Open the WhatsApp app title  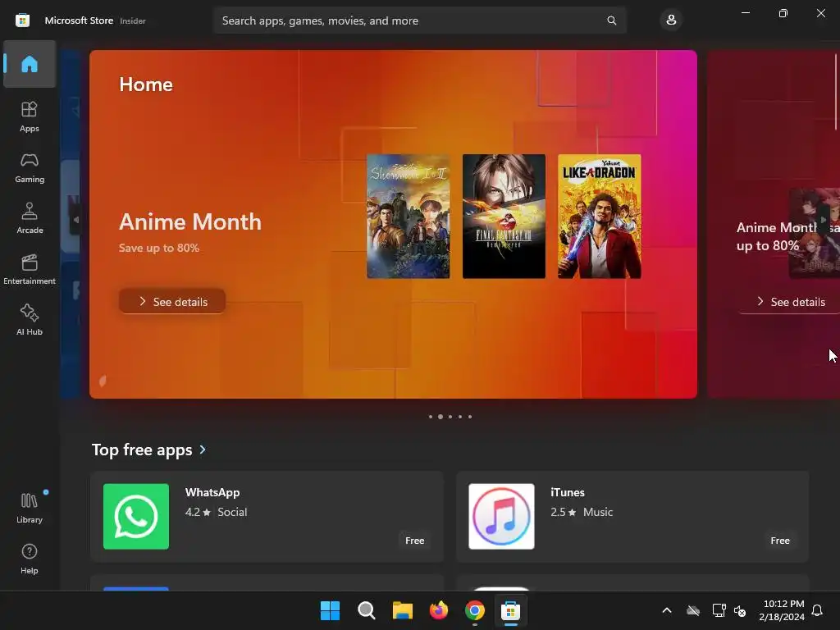(x=212, y=492)
